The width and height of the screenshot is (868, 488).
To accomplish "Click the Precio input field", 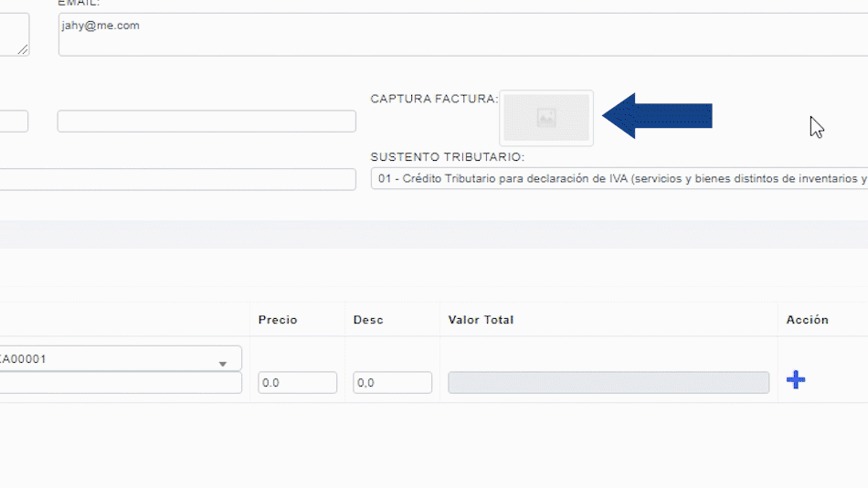I will [x=297, y=383].
